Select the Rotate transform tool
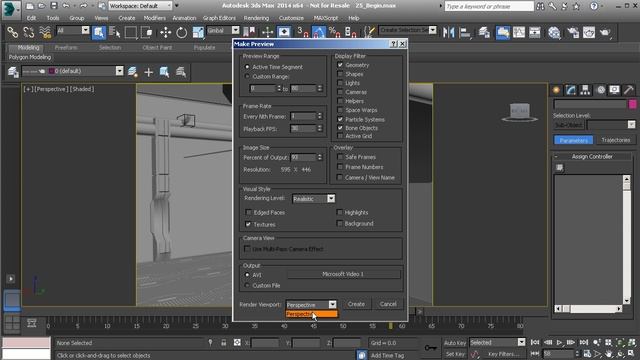 tap(181, 32)
